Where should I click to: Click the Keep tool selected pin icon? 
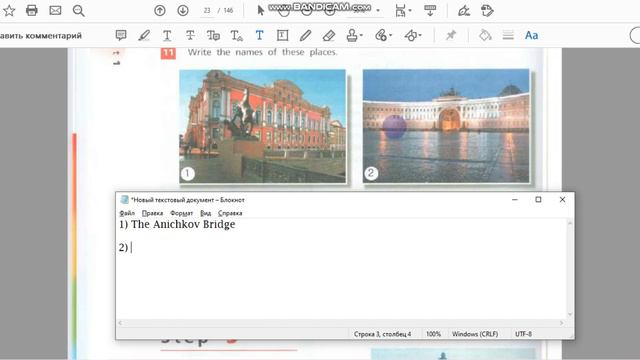pyautogui.click(x=451, y=36)
